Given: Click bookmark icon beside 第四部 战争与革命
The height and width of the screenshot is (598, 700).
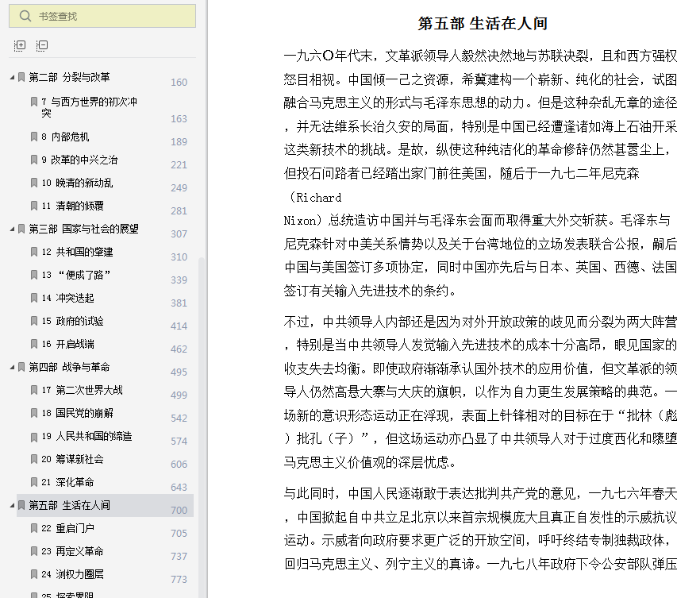Looking at the screenshot, I should 21,368.
